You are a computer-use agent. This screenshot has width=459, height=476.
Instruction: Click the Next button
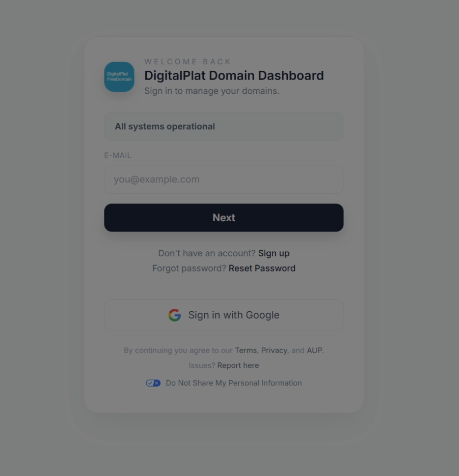[224, 218]
